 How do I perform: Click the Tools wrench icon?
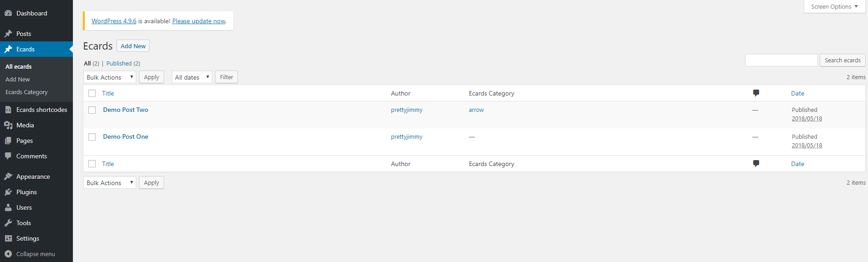tap(8, 223)
